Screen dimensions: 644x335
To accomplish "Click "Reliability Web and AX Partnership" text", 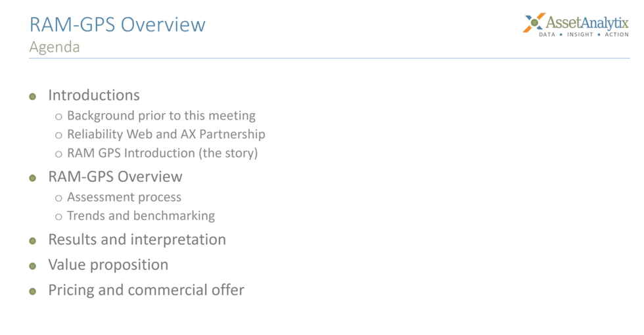I will (x=166, y=134).
